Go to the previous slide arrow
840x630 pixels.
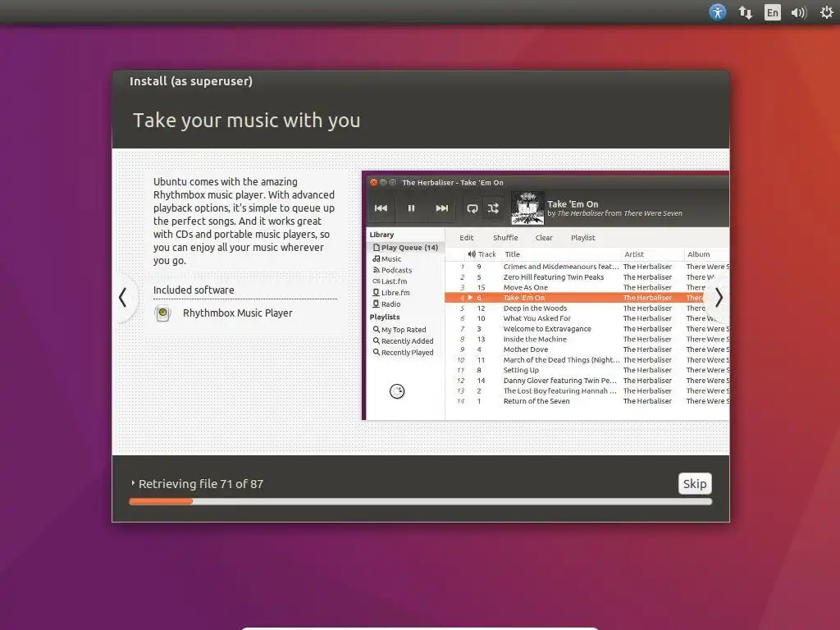tap(123, 298)
